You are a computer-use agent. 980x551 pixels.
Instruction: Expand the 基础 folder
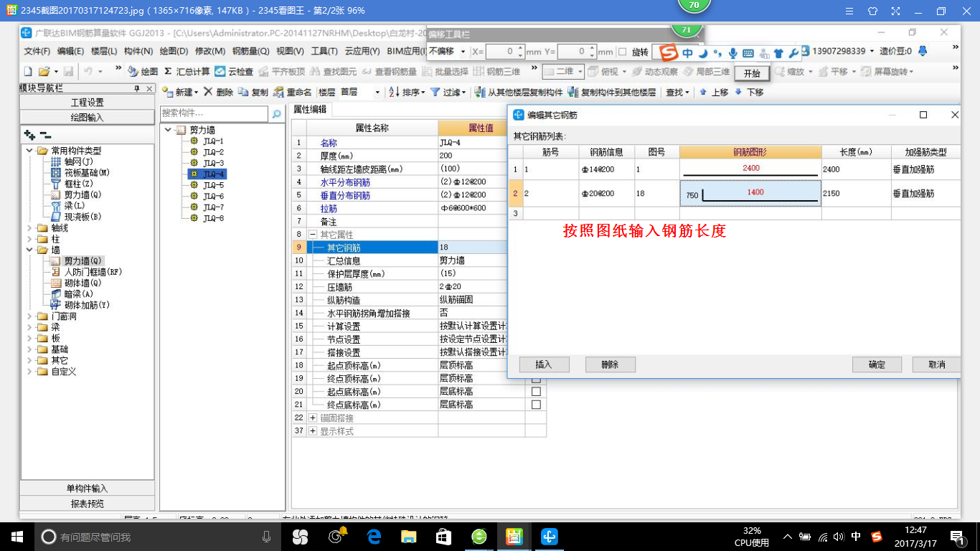[29, 349]
